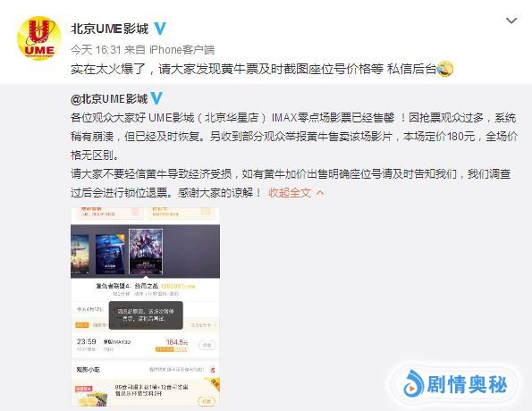This screenshot has width=532, height=411.
Task: Collapse text using arrow beside 收起全文
Action: pos(320,193)
